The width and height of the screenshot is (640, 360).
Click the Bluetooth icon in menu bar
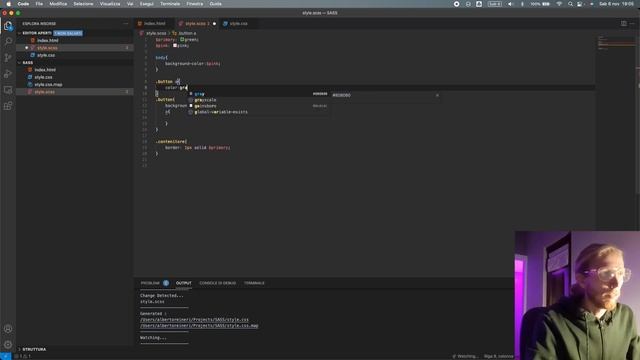pos(522,4)
